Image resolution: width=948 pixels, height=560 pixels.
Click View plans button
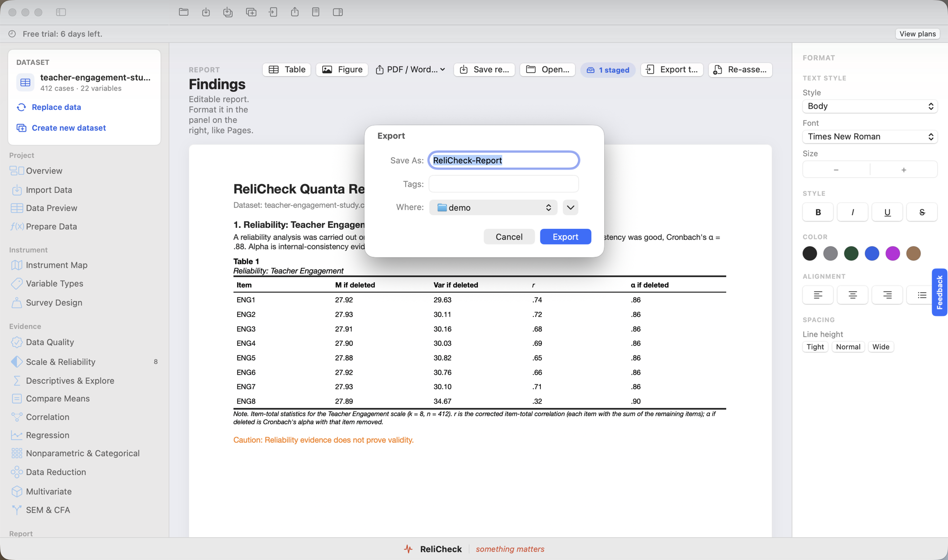pos(917,34)
